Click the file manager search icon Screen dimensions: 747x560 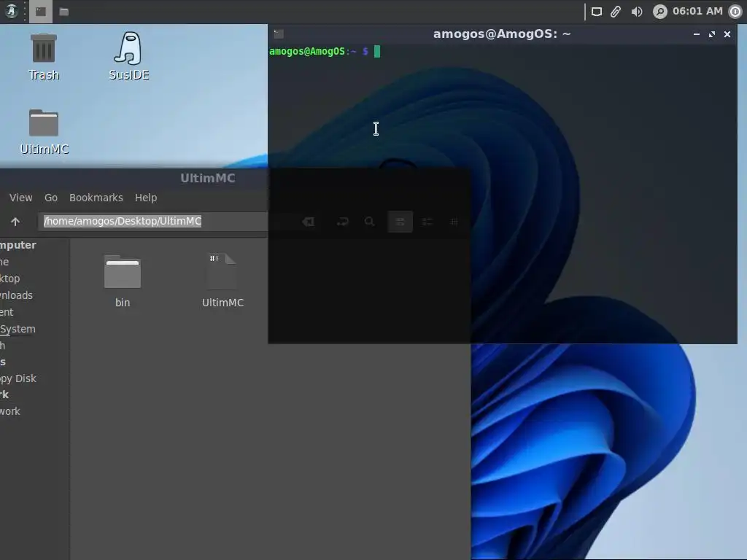[369, 222]
